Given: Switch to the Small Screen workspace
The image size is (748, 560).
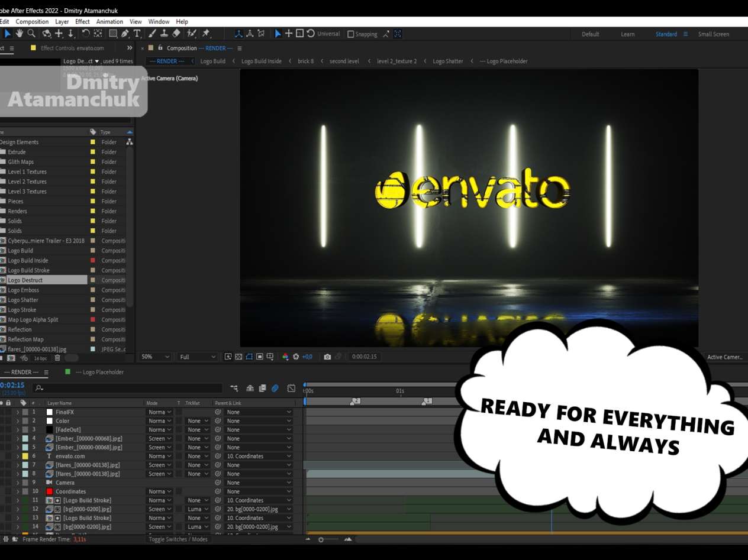Looking at the screenshot, I should click(714, 34).
